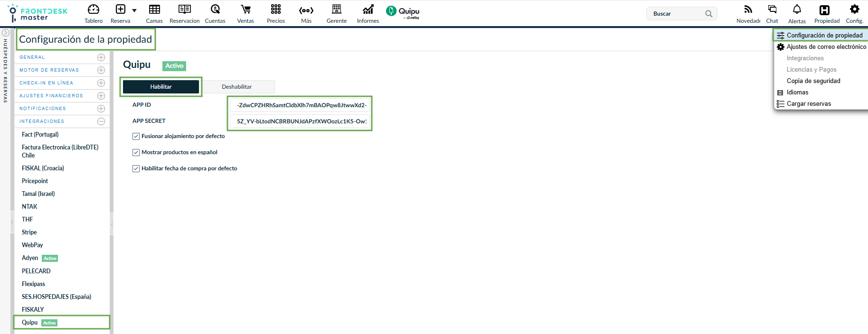This screenshot has height=334, width=868.
Task: Expand the GENERAL section
Action: pos(101,57)
